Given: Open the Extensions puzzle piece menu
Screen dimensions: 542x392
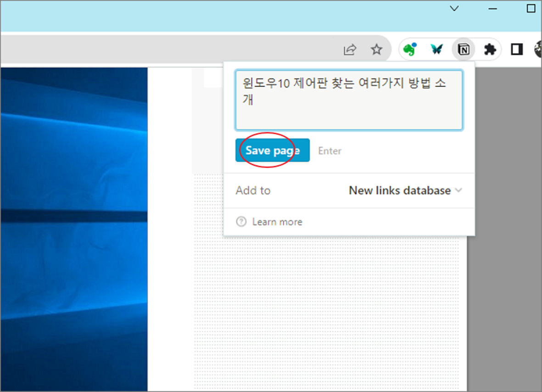Looking at the screenshot, I should (490, 50).
